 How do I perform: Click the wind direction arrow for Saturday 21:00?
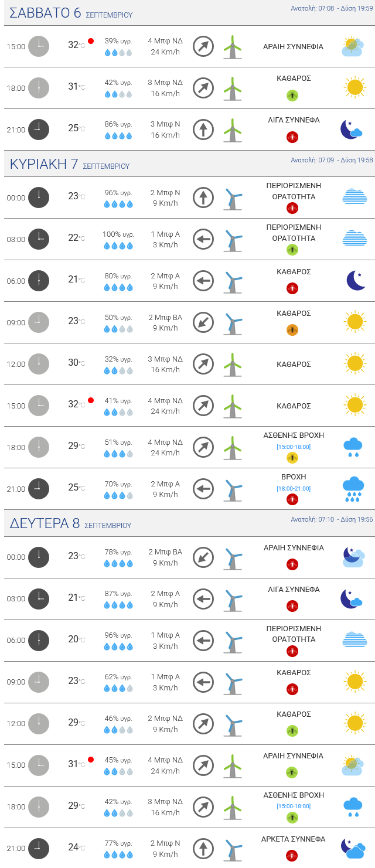coord(203,130)
